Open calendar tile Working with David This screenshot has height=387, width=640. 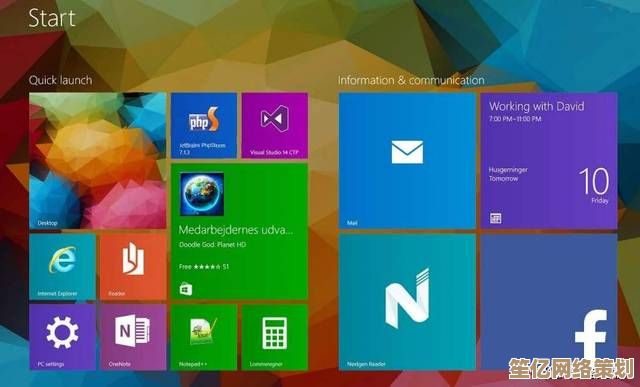tap(549, 160)
